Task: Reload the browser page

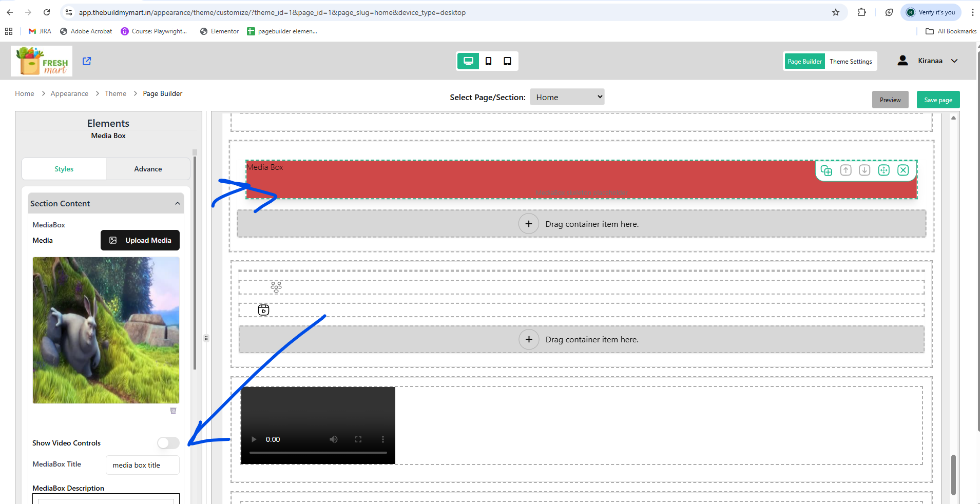Action: pyautogui.click(x=47, y=12)
